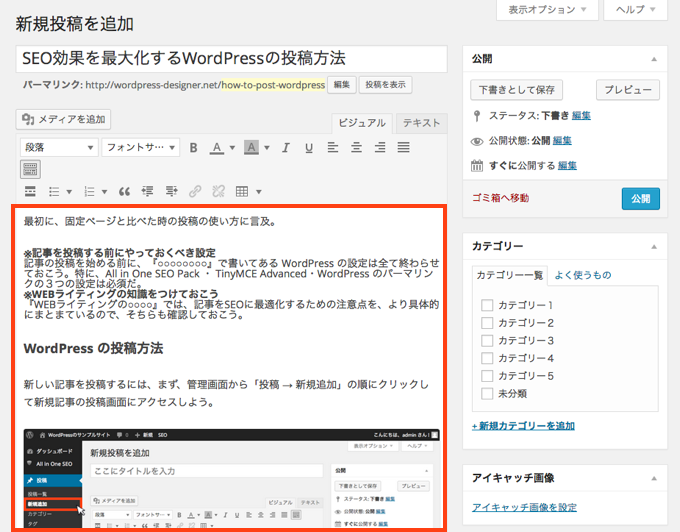The image size is (680, 532).
Task: Click 投稿を表示 button
Action: (x=386, y=85)
